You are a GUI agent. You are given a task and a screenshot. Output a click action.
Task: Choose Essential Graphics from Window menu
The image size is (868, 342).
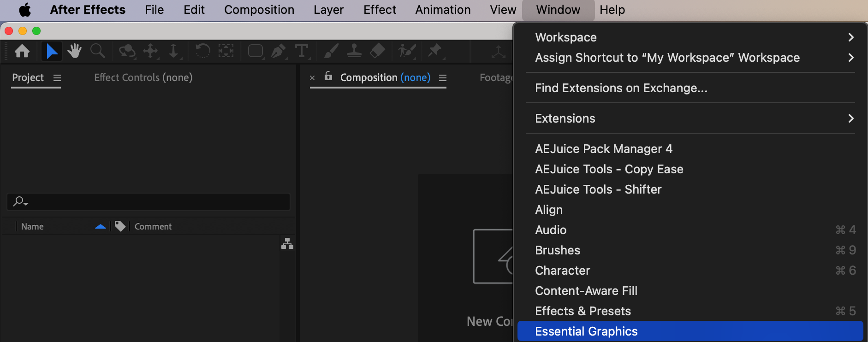point(586,331)
